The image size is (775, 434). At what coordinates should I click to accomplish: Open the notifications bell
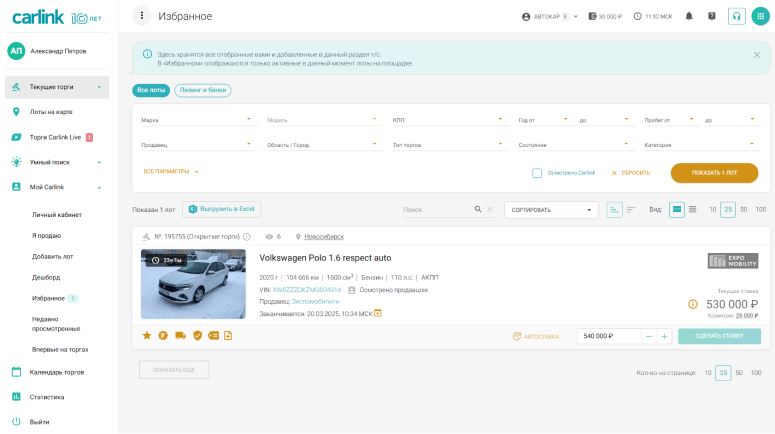point(688,16)
